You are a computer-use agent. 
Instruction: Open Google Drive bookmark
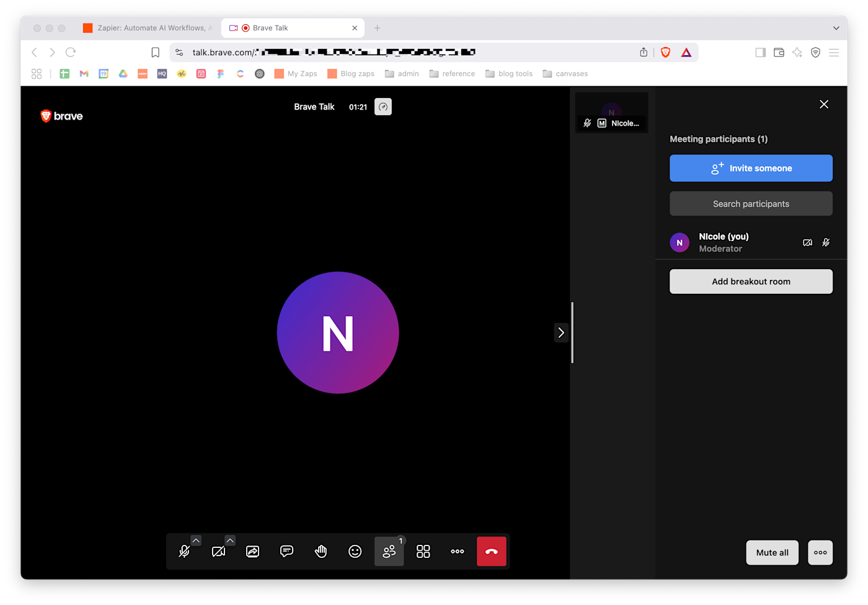click(123, 74)
